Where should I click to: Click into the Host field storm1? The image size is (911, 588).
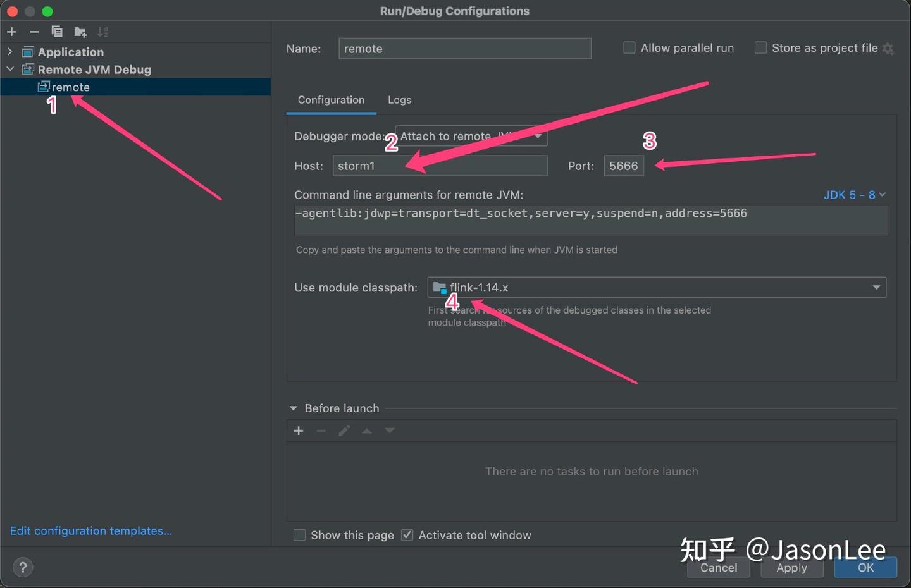click(440, 166)
